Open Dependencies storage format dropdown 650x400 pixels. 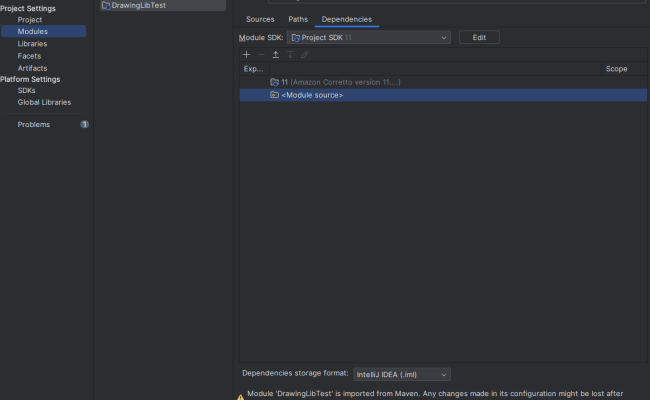tap(402, 374)
